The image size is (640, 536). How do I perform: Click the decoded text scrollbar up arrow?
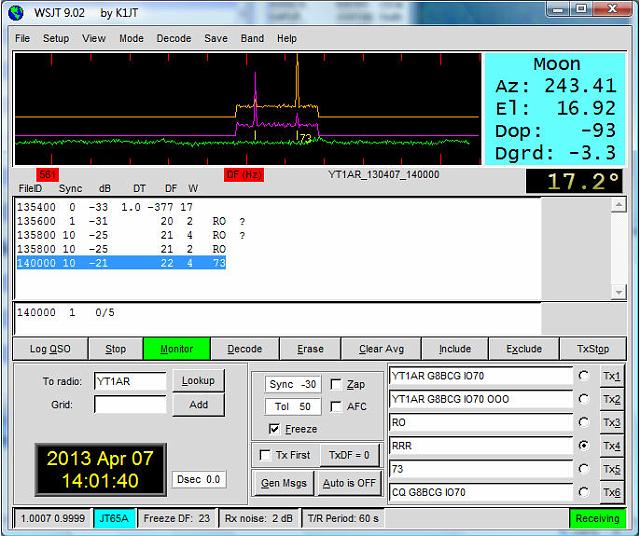619,205
